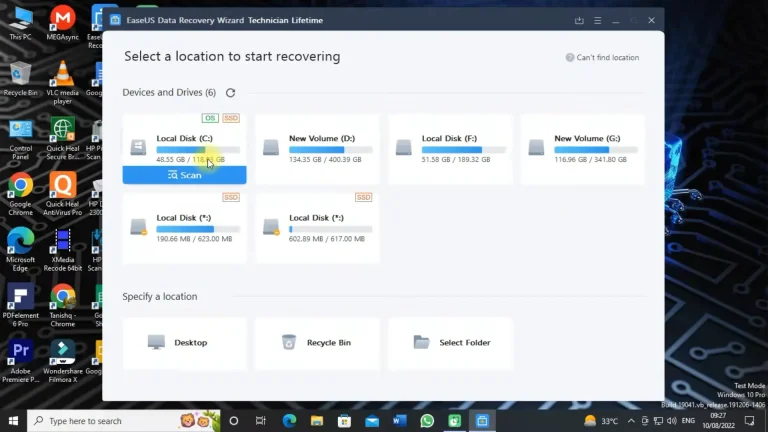Show hidden system tray icons
The height and width of the screenshot is (432, 768).
coord(631,421)
